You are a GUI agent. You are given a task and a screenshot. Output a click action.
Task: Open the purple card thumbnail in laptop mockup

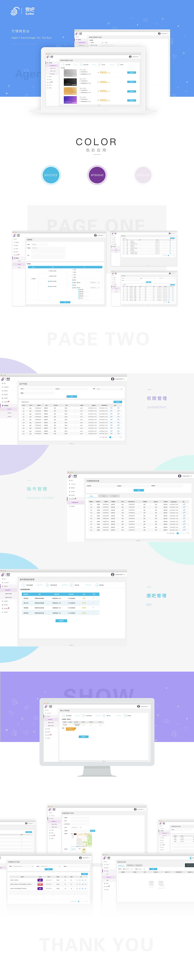[70, 100]
